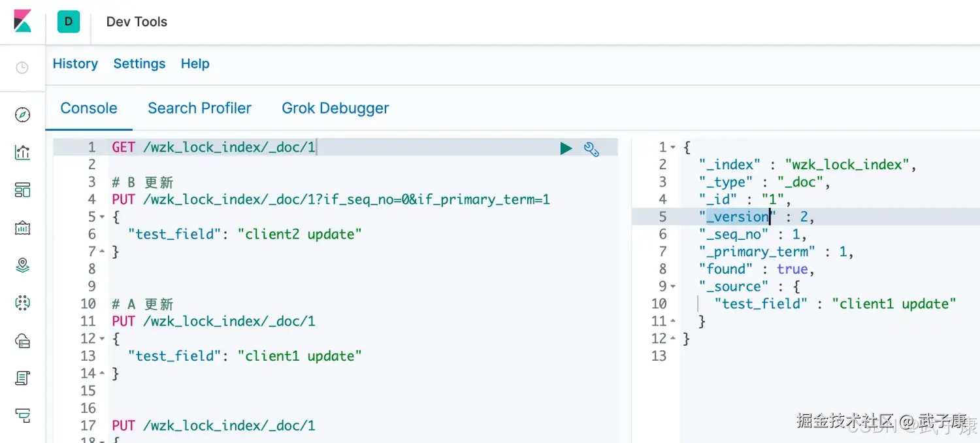Run the GET request with the play button

[566, 148]
